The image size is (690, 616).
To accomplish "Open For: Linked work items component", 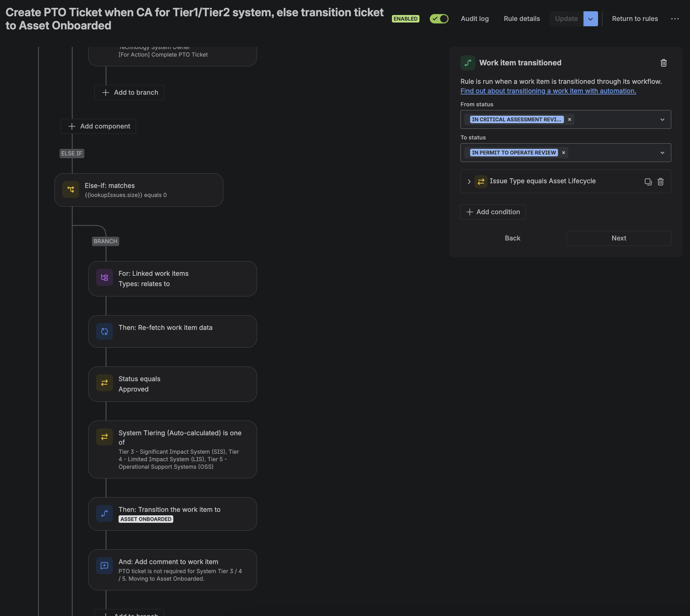I will (x=172, y=279).
